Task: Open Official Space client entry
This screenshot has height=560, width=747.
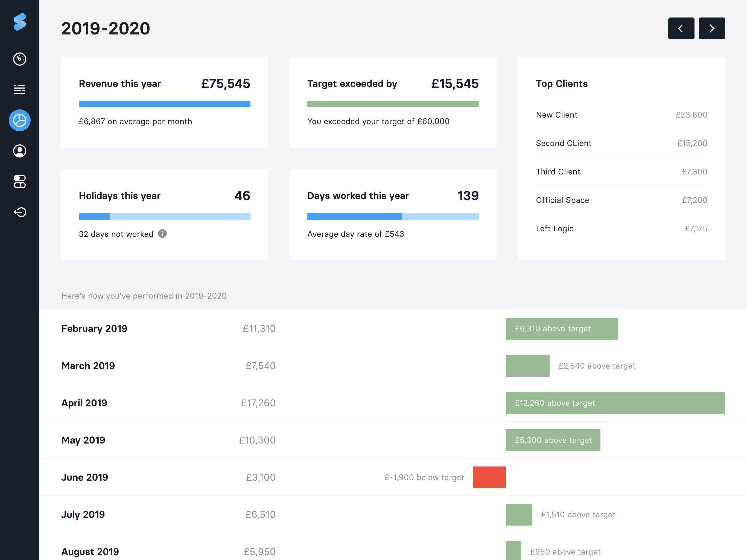Action: click(x=562, y=200)
